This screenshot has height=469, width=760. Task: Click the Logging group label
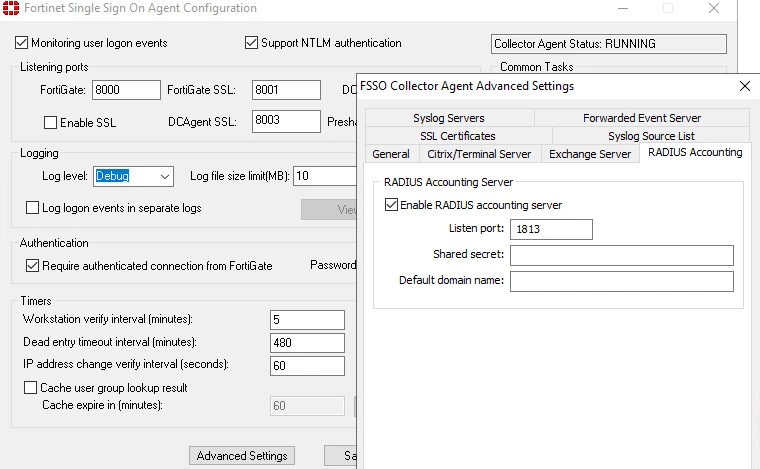(x=39, y=153)
